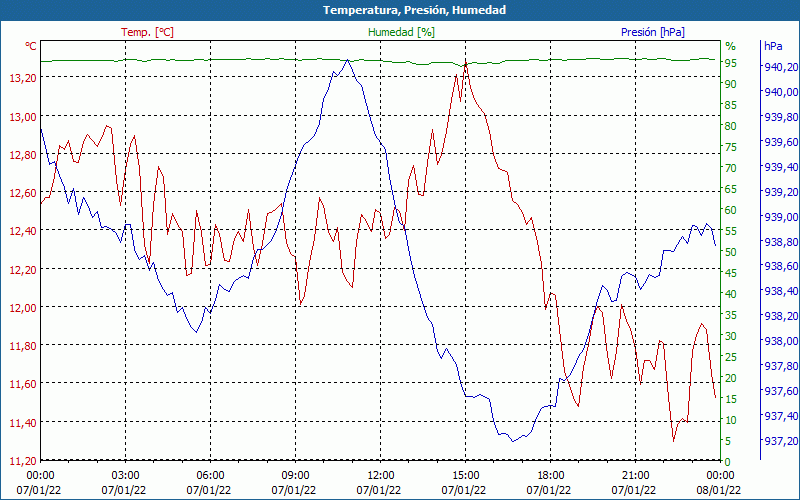Click the 80 humidity axis value

pos(731,126)
